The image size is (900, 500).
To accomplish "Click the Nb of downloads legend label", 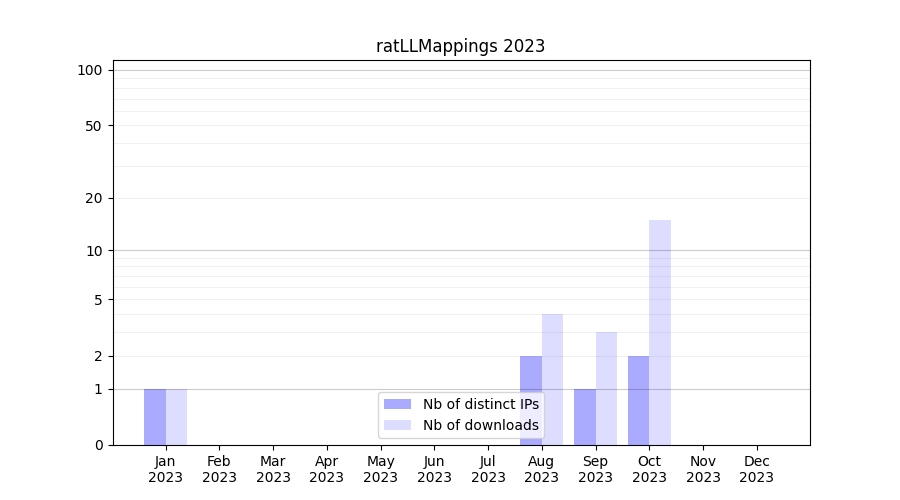I will pyautogui.click(x=480, y=425).
